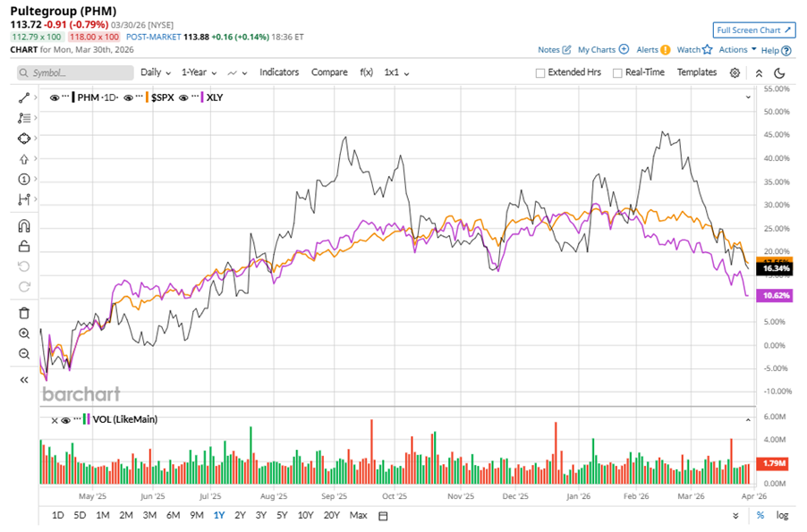Remove the VOL indicator with X

click(x=55, y=420)
